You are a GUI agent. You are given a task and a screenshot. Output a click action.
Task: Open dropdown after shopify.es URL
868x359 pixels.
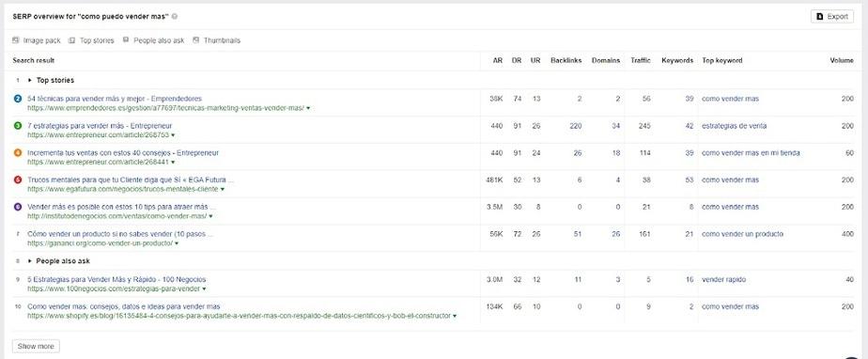455,316
